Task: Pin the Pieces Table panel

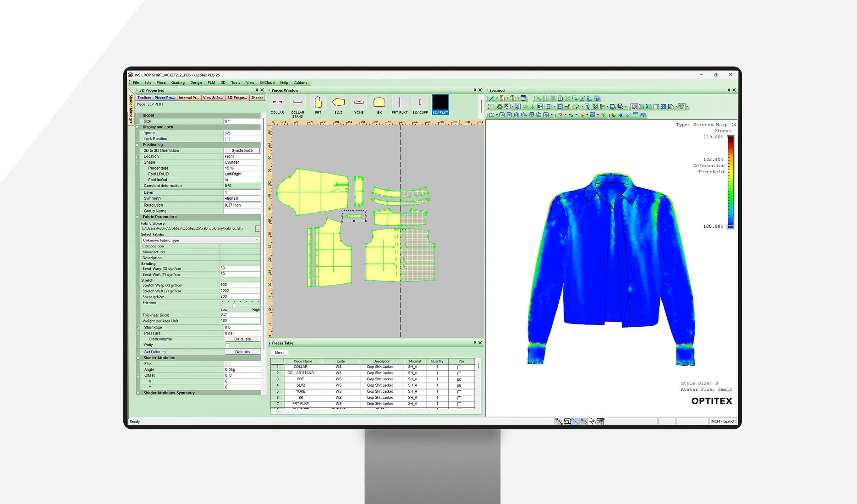Action: [475, 343]
